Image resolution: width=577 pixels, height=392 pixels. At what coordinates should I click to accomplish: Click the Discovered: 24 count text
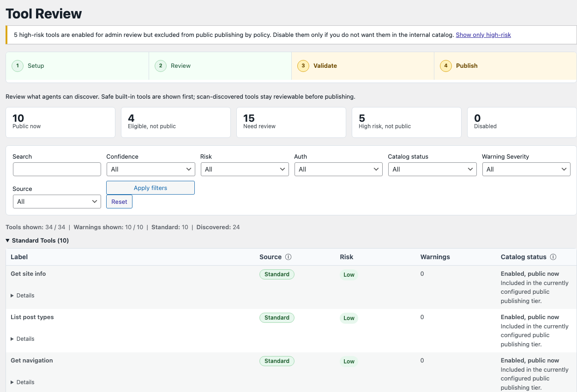[218, 227]
